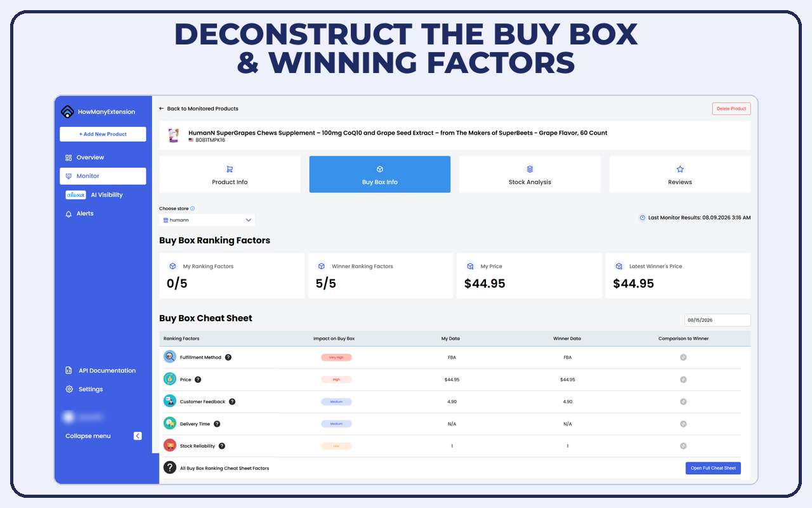812x508 pixels.
Task: Click the Comparison to Winner column header
Action: (x=683, y=338)
